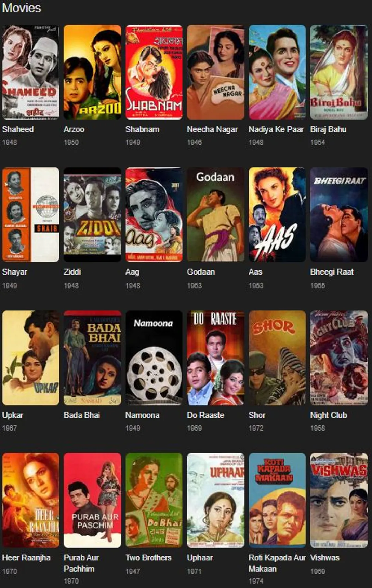Click the Heer Raanjha title text

click(x=26, y=558)
